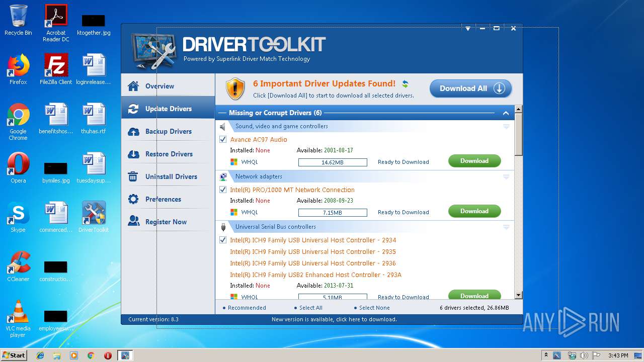Switch to the Restore Drivers tab
The width and height of the screenshot is (644, 362).
tap(168, 154)
